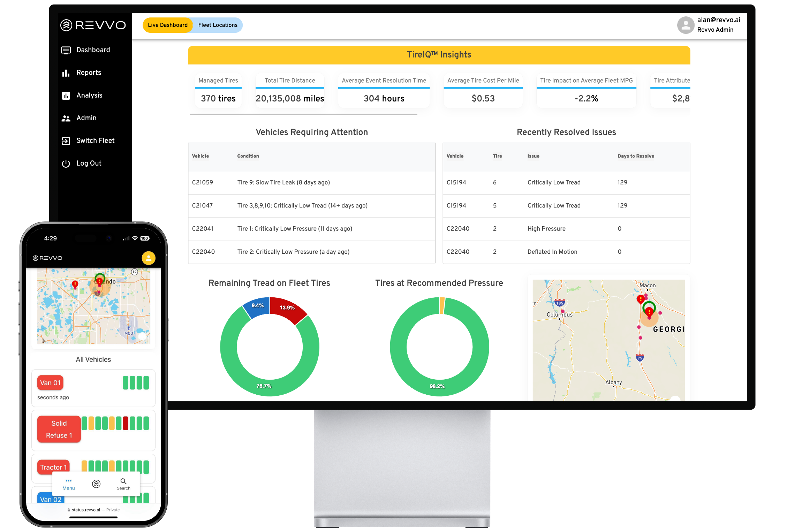Tap the green circled marker on phone map
This screenshot has width=802, height=532.
coord(100,279)
